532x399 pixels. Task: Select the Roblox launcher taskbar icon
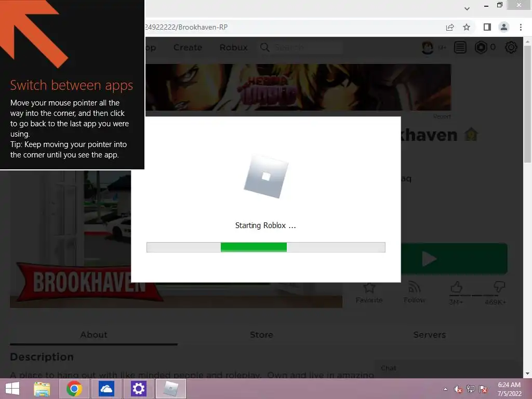170,389
